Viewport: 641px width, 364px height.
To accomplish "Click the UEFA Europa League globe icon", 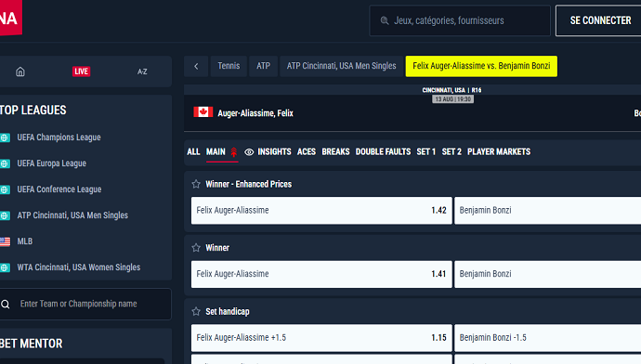I will pyautogui.click(x=5, y=163).
